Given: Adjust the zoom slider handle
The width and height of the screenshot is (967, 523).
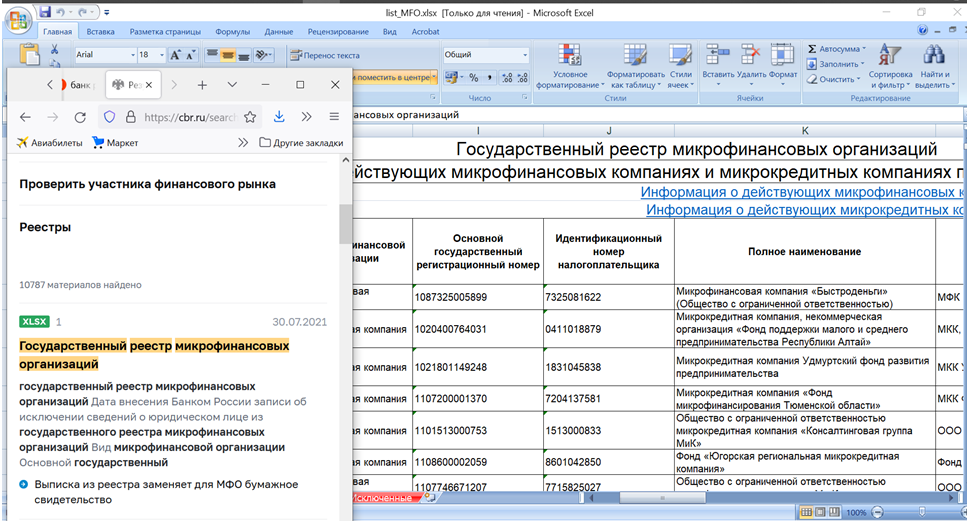Looking at the screenshot, I should 922,512.
